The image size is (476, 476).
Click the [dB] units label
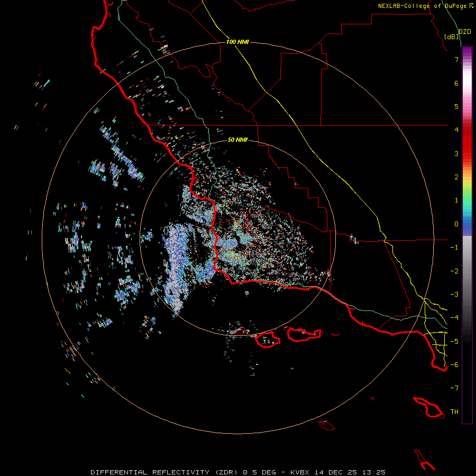point(451,37)
